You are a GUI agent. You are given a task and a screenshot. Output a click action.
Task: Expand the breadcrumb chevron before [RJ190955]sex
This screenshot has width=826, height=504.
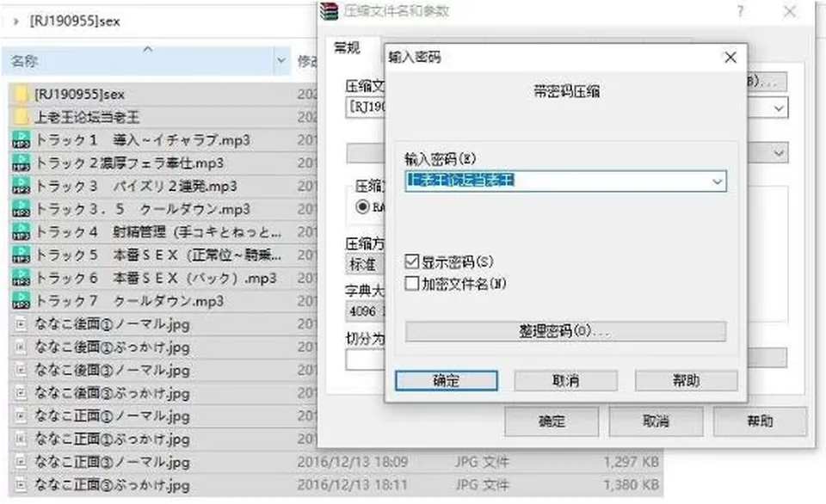pos(15,22)
